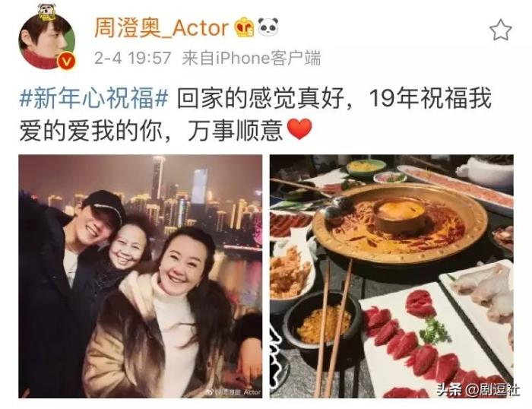Click the lit skyscrapers in the left photo

pos(176,200)
